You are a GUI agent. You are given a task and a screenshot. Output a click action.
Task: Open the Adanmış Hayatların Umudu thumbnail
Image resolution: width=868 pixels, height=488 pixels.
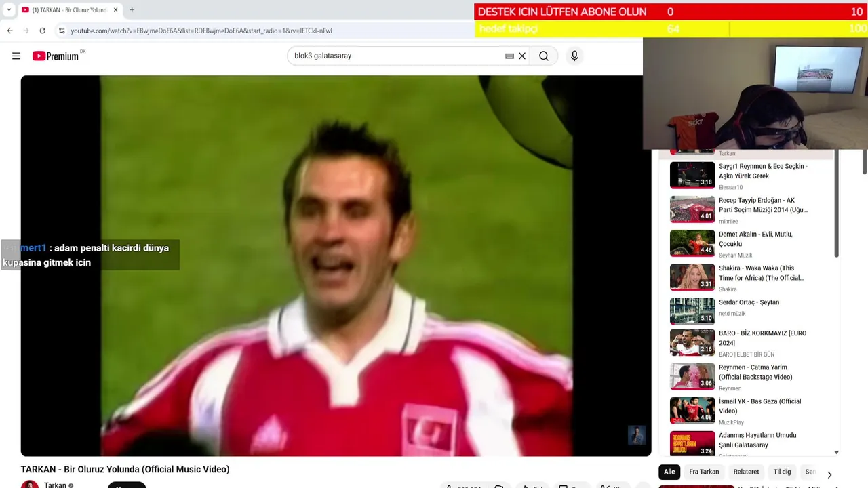(692, 443)
